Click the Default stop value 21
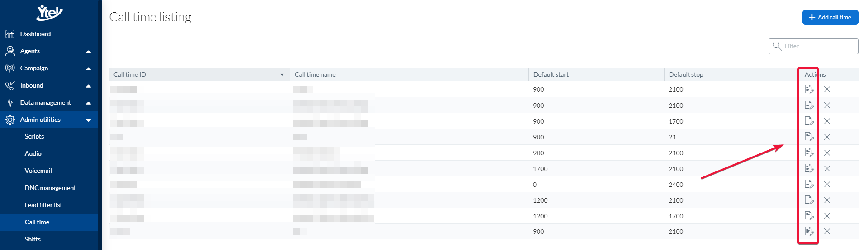This screenshot has width=868, height=250. [x=672, y=137]
